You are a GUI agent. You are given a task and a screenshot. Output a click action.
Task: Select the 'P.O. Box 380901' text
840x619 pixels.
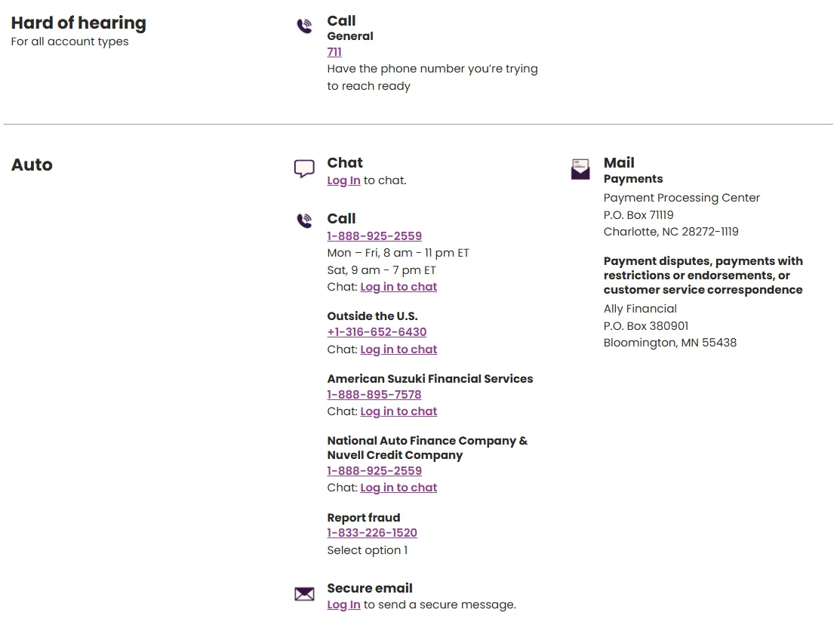(646, 326)
